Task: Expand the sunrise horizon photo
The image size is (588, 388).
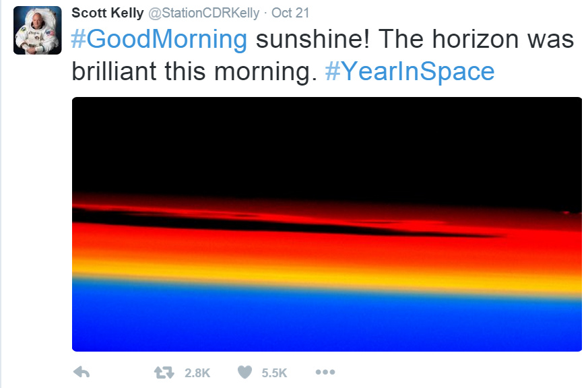Action: 327,224
